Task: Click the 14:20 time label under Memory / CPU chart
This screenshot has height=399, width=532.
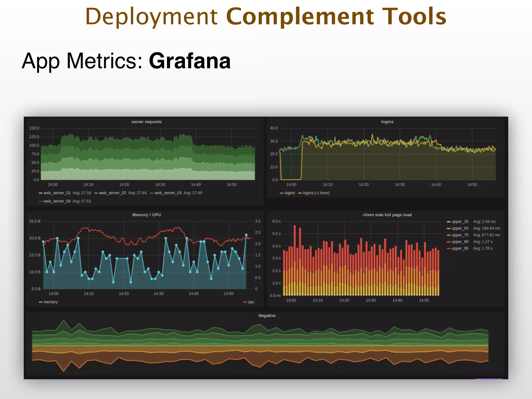Action: point(124,294)
